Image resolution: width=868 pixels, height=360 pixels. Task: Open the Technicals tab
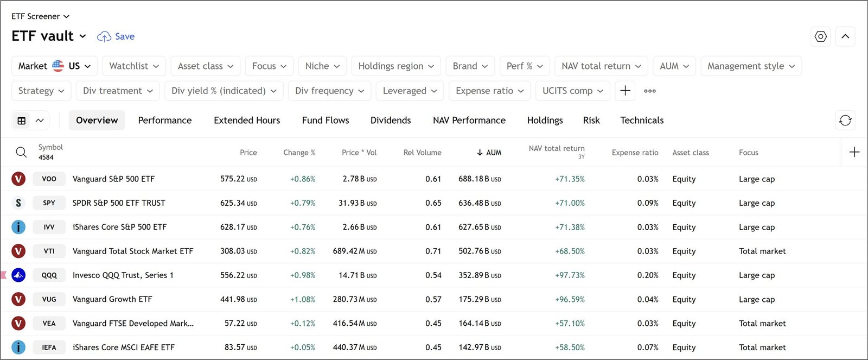pyautogui.click(x=642, y=120)
